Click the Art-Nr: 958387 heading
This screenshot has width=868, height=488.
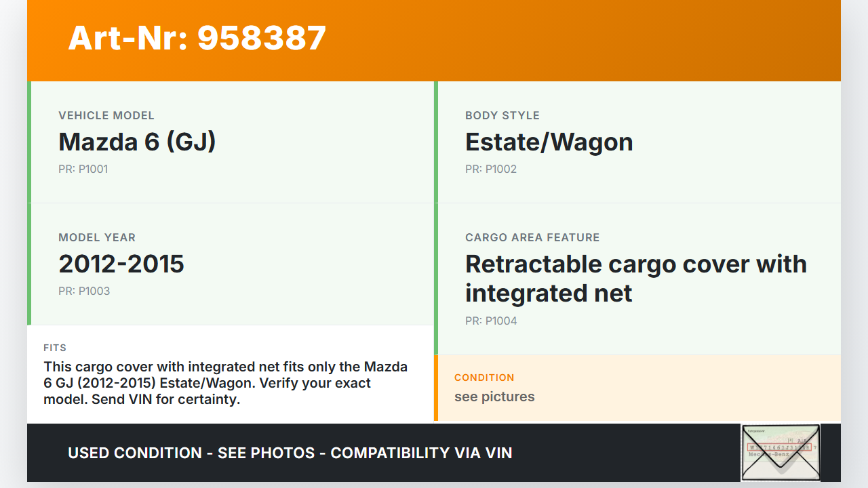(x=197, y=38)
